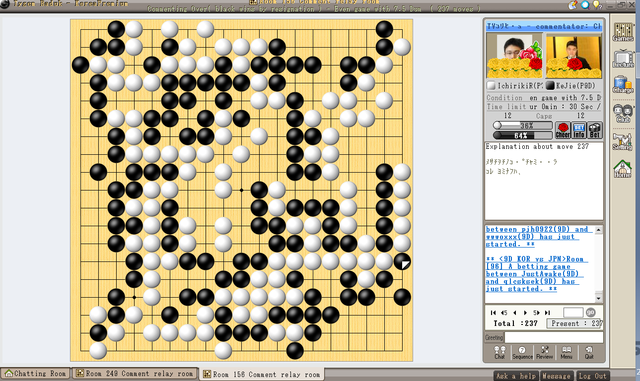
Task: Click the move number input box
Action: click(x=573, y=312)
